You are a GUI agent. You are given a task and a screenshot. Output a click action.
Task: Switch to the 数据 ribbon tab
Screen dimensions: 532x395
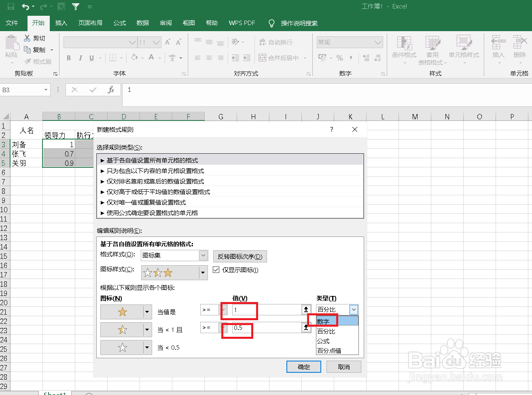(142, 23)
